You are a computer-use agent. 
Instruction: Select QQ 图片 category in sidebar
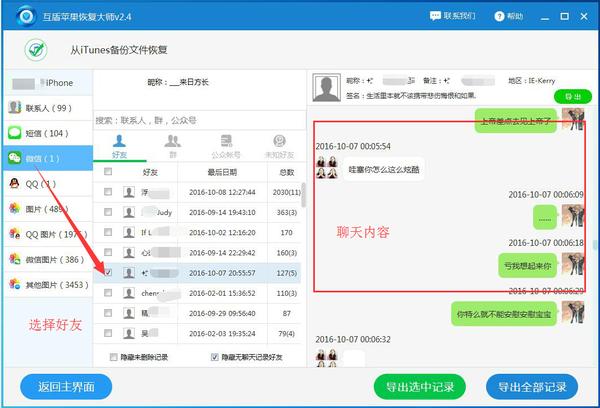coord(48,234)
